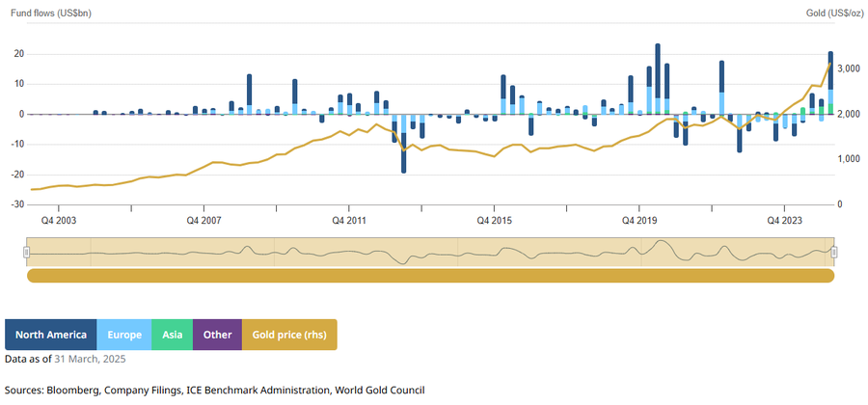
Task: Toggle the Other region legend item
Action: [217, 335]
